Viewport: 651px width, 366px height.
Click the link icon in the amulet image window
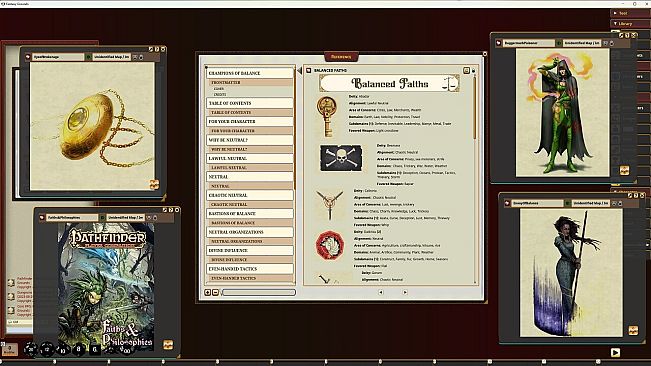coord(28,57)
